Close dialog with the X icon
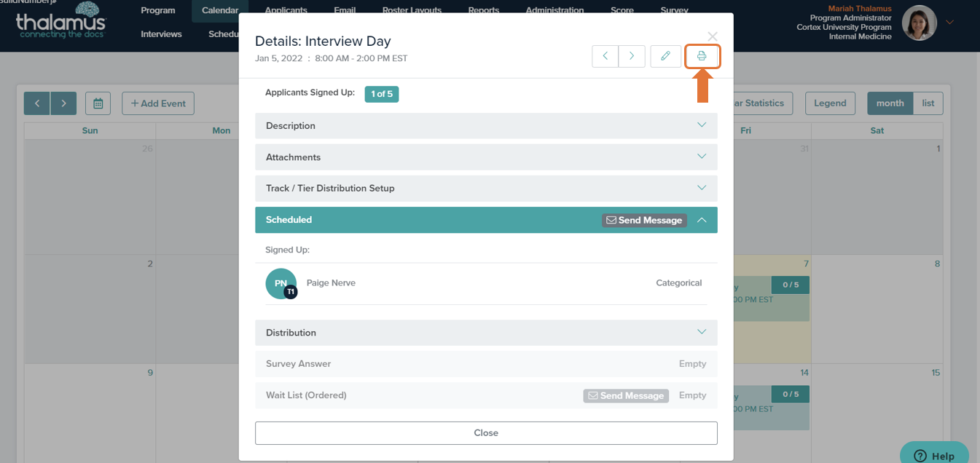This screenshot has width=980, height=463. (713, 36)
